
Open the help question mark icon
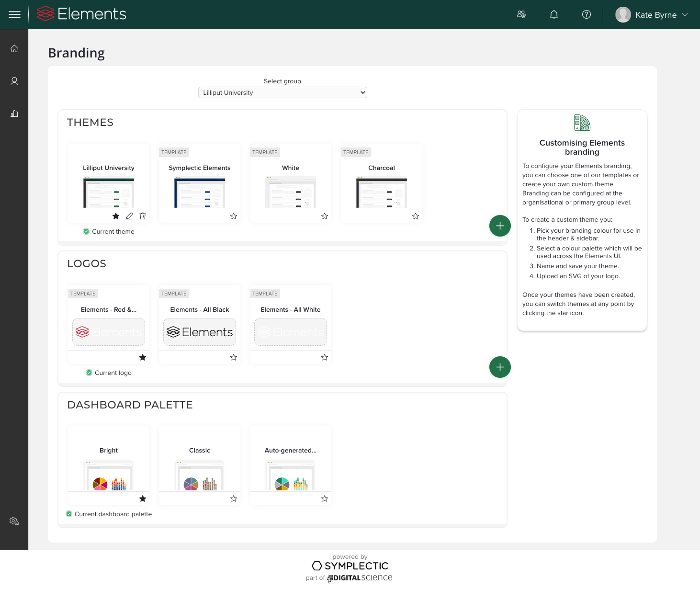pyautogui.click(x=586, y=14)
